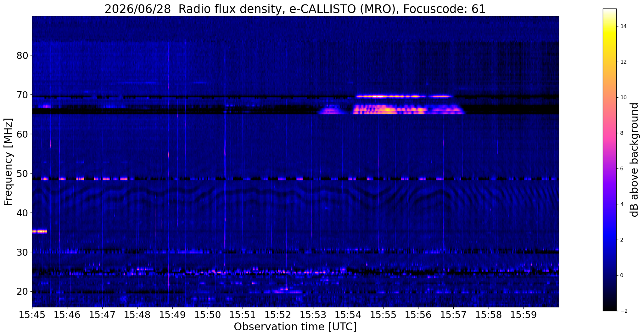Click the colorbar at the 10 dB level
The image size is (644, 336).
[x=609, y=97]
